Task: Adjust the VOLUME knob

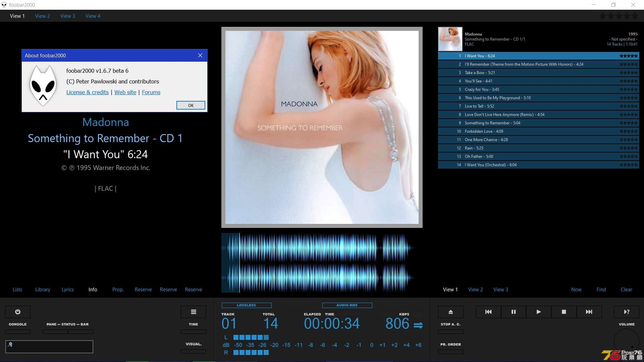Action: pyautogui.click(x=627, y=341)
